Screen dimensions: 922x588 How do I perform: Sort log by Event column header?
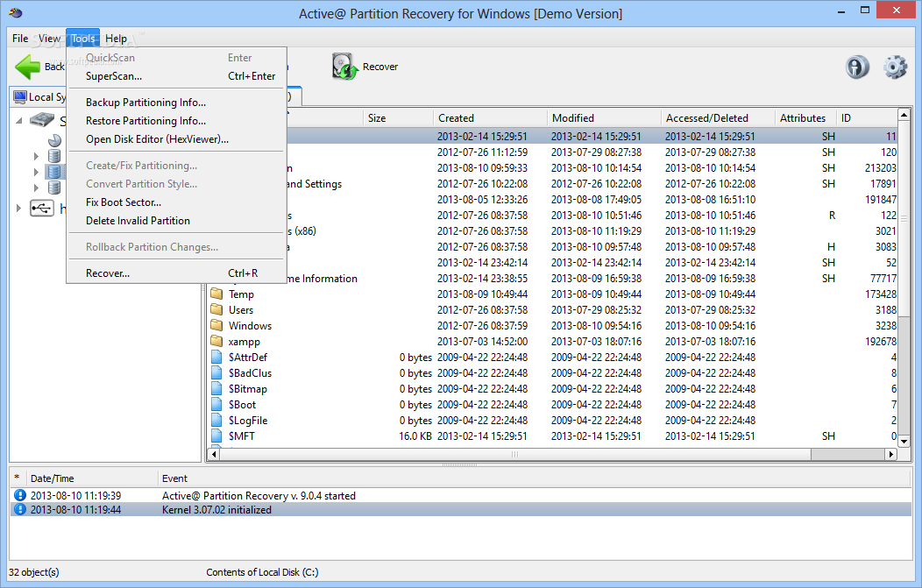pyautogui.click(x=535, y=478)
